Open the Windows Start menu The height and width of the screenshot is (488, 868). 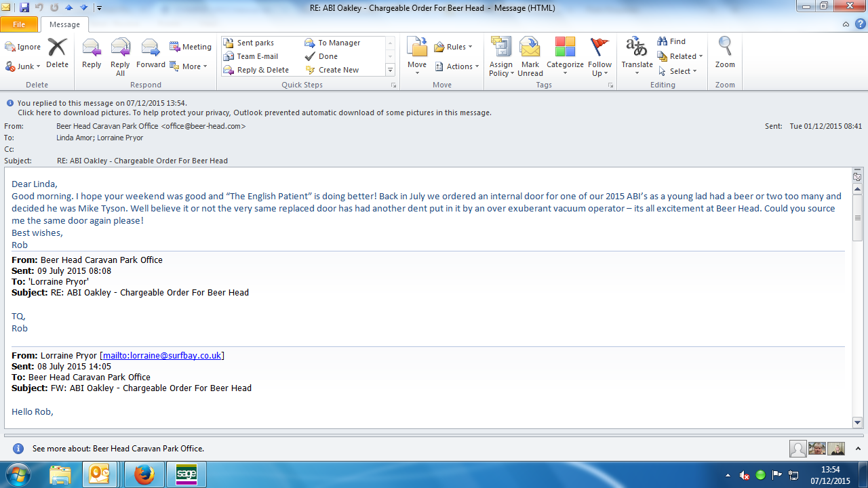pos(18,474)
